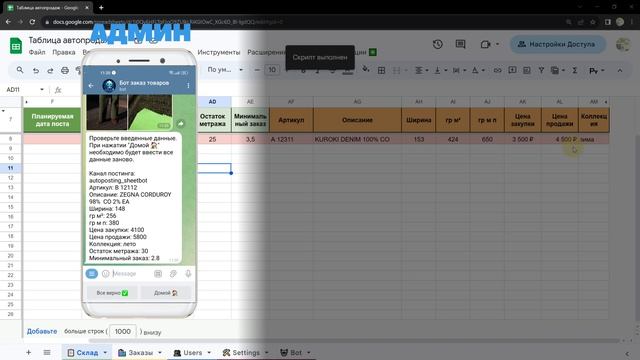This screenshot has height=360, width=640.
Task: Open the Google Sheets home icon
Action: pos(16,45)
